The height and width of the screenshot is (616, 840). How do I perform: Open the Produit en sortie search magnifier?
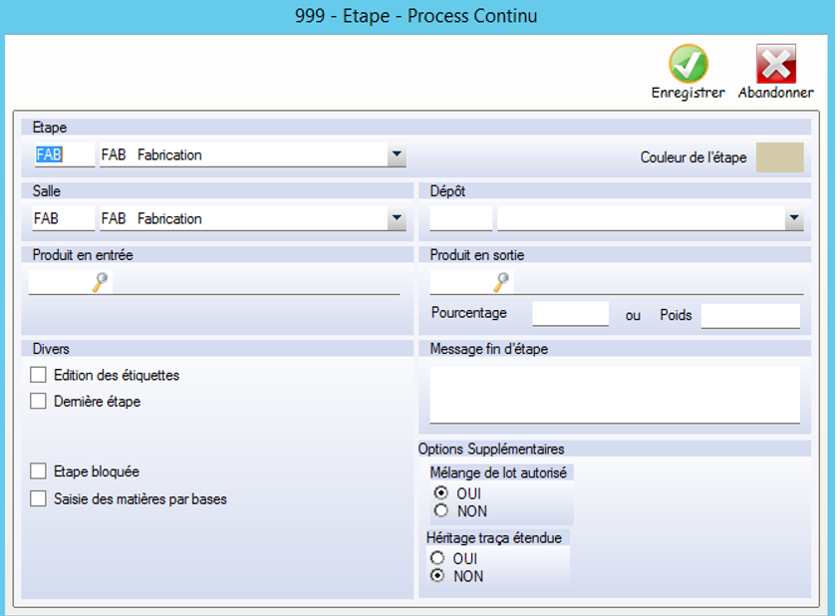pyautogui.click(x=501, y=282)
